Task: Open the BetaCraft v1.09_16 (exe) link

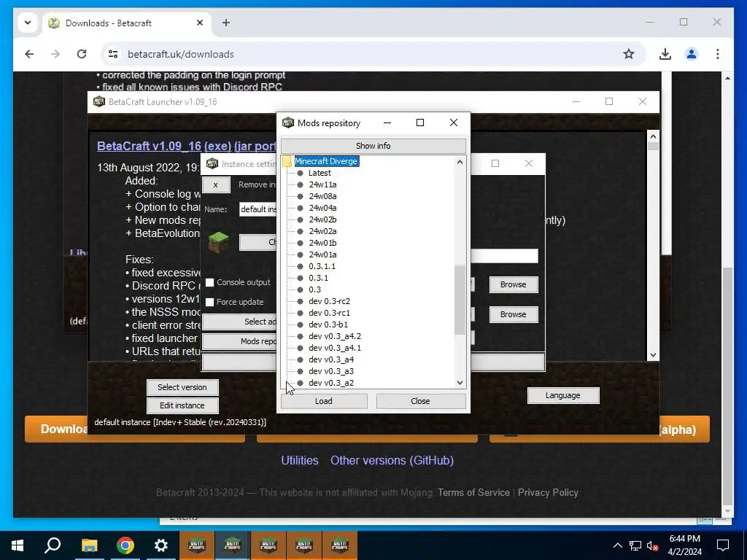Action: [x=186, y=146]
